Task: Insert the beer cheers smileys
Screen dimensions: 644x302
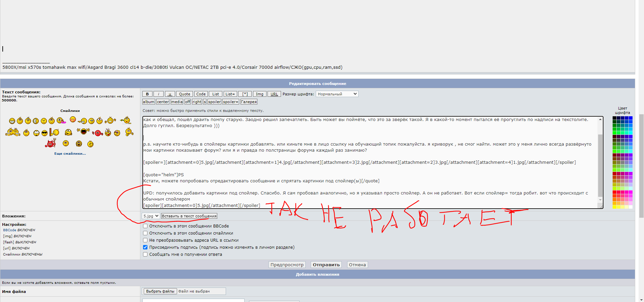Action: (13, 132)
